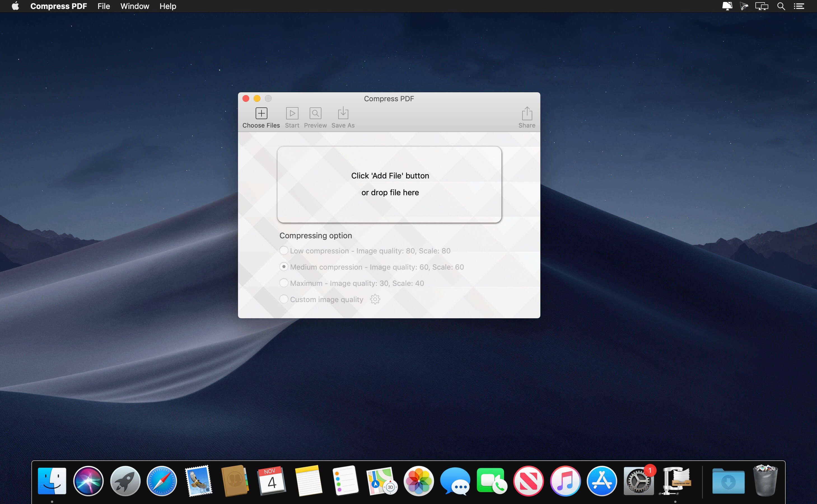Screen dimensions: 817x504
Task: Launch Safari from the Dock
Action: pos(162,481)
